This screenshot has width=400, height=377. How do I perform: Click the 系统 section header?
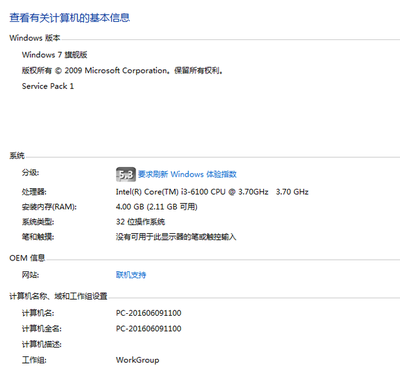coord(17,156)
